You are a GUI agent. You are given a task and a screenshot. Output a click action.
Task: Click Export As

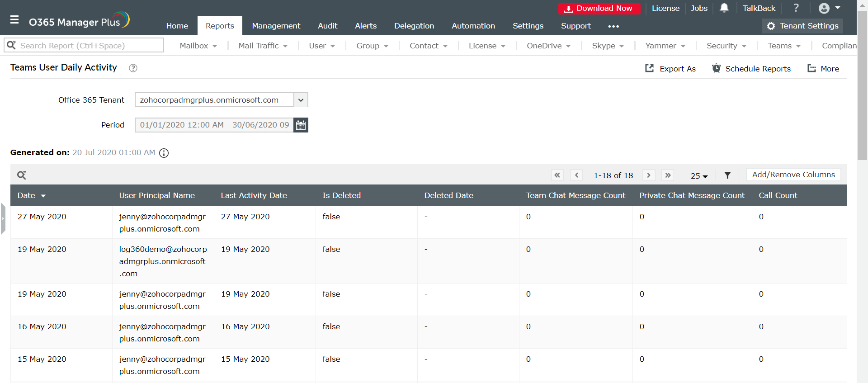670,68
